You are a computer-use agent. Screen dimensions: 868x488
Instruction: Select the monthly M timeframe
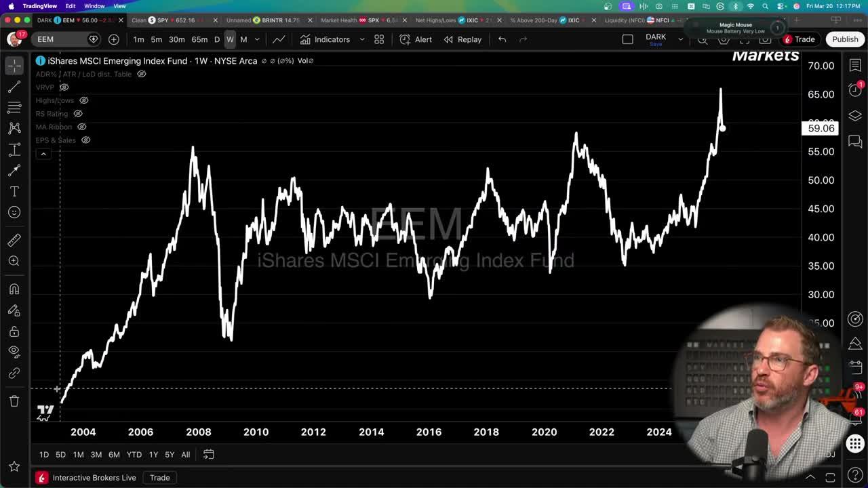[243, 39]
